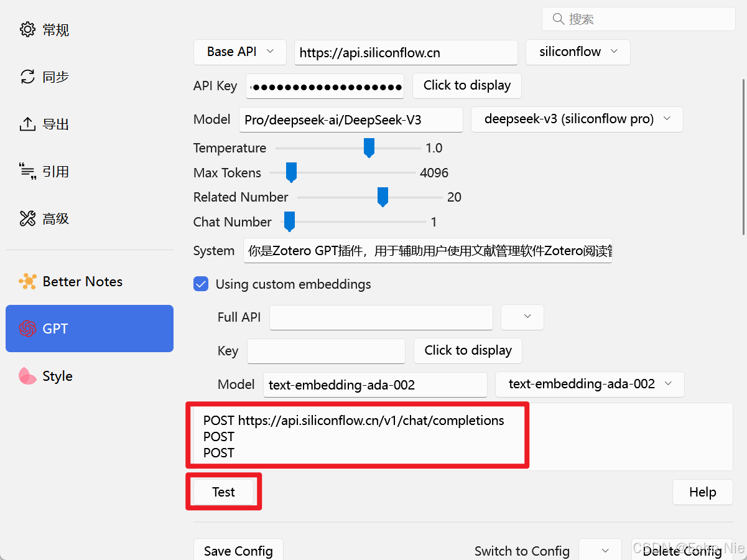Click the Temperature value 1.0
The image size is (747, 560).
tap(434, 147)
